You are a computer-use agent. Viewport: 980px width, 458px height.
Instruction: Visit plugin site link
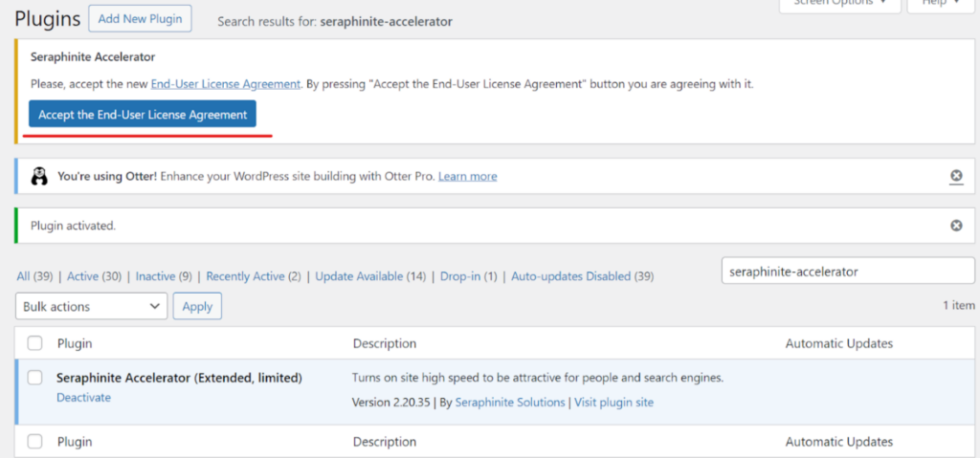coord(613,403)
